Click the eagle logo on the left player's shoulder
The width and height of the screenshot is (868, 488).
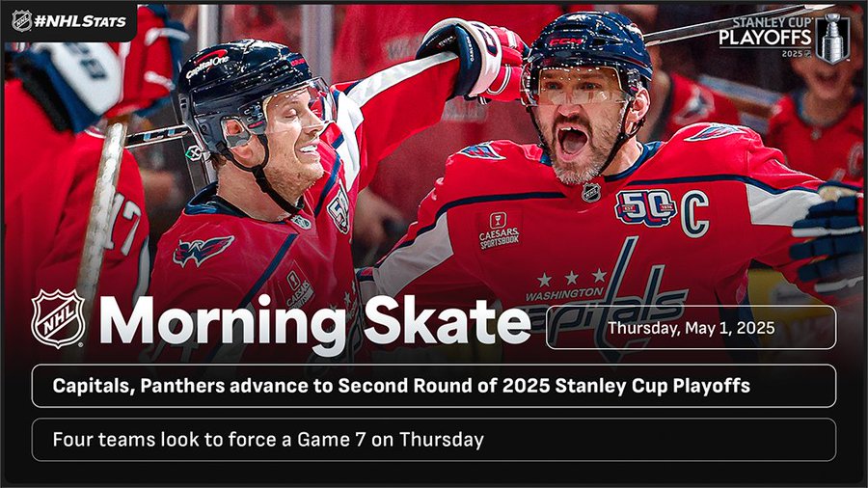click(x=203, y=251)
